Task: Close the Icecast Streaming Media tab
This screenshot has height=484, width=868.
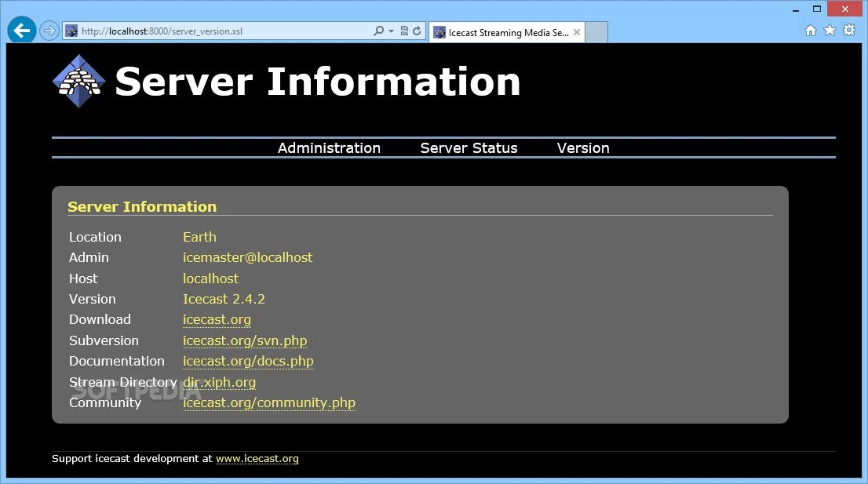Action: [577, 32]
